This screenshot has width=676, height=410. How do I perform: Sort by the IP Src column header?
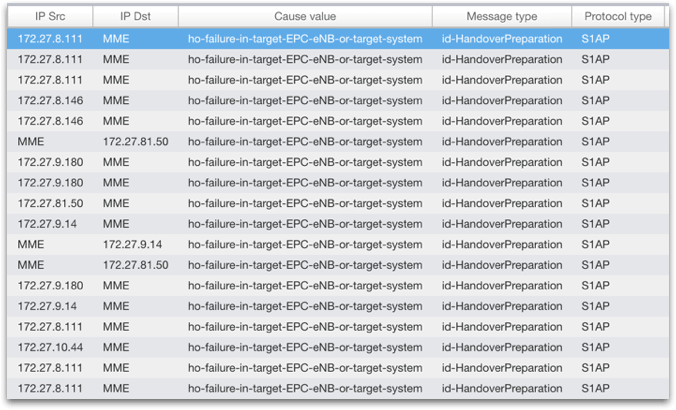tap(49, 17)
